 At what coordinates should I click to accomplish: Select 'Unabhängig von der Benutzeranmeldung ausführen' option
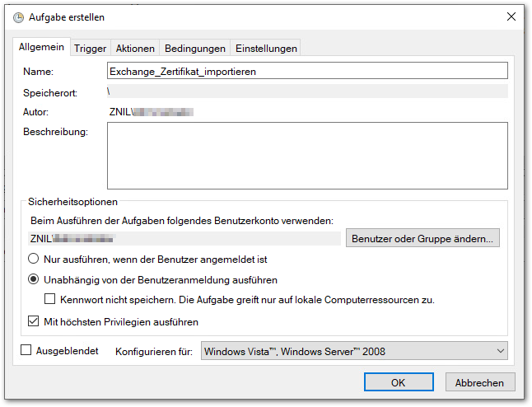pyautogui.click(x=35, y=279)
